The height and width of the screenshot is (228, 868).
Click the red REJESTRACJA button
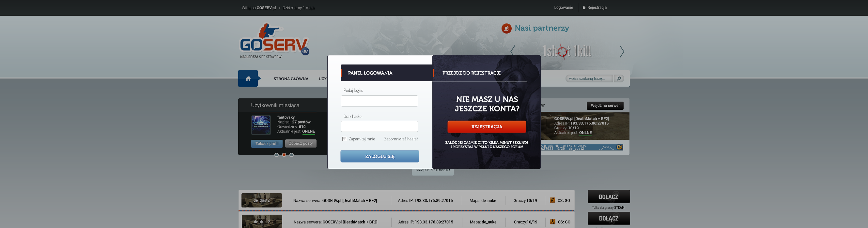(x=487, y=127)
